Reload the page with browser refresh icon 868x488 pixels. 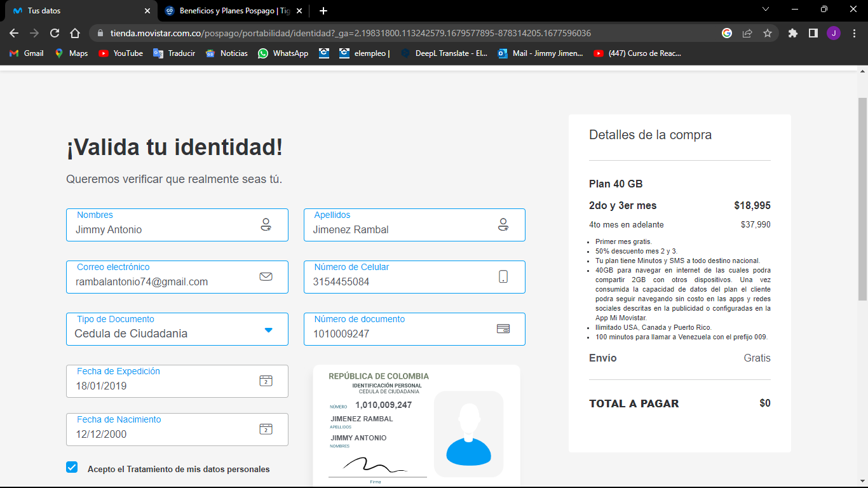55,33
